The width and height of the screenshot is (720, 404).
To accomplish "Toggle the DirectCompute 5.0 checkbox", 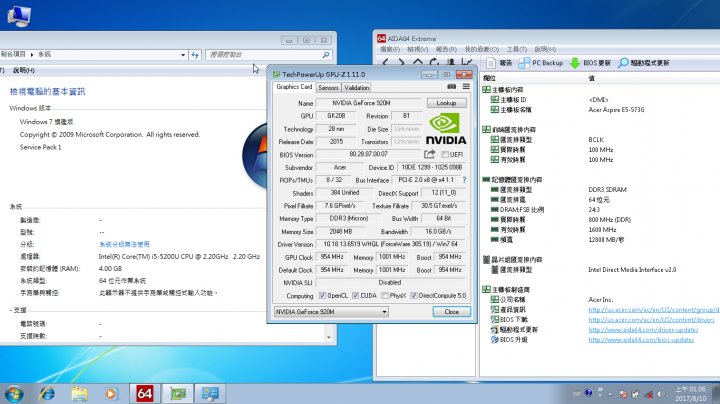I will pyautogui.click(x=414, y=296).
